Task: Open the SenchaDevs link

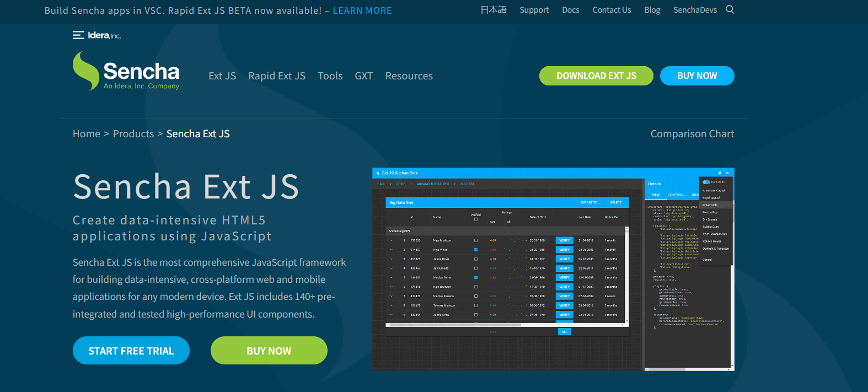Action: 695,10
